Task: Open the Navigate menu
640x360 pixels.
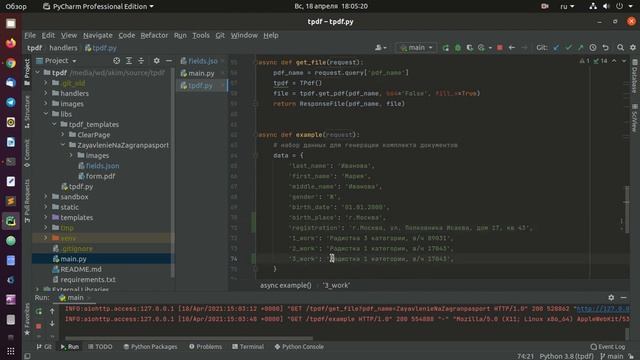Action: pos(98,36)
